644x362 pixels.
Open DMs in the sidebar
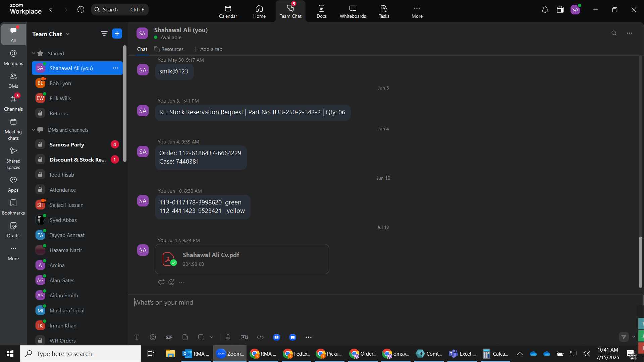coord(13,80)
